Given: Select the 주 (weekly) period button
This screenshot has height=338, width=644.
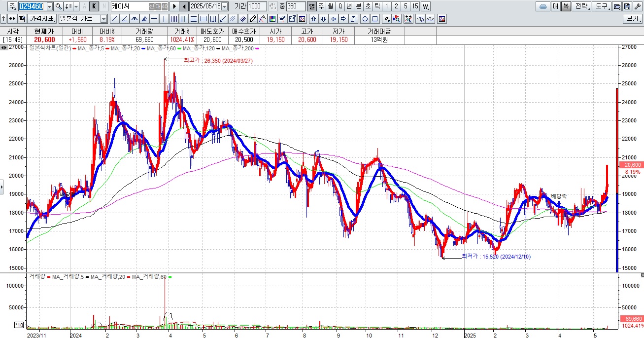Looking at the screenshot, I should (321, 6).
